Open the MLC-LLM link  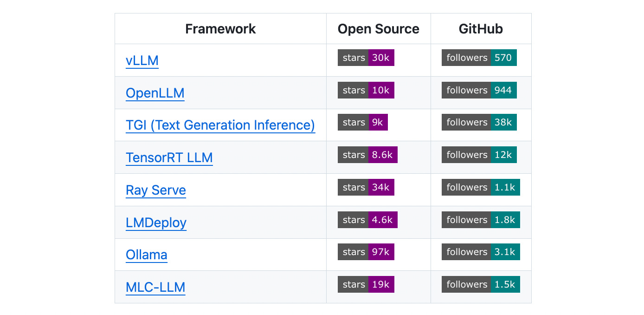point(155,288)
